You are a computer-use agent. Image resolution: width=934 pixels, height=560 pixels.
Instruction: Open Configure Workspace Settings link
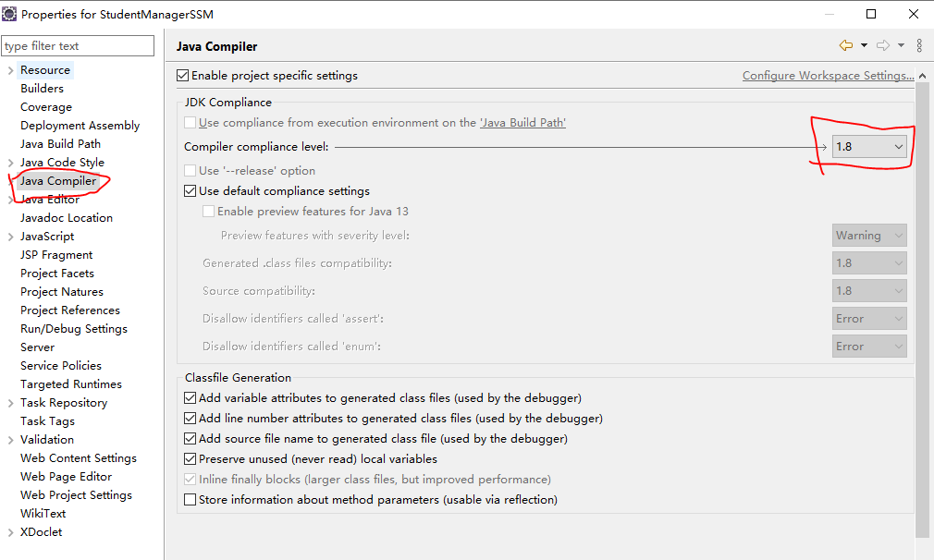pyautogui.click(x=828, y=76)
